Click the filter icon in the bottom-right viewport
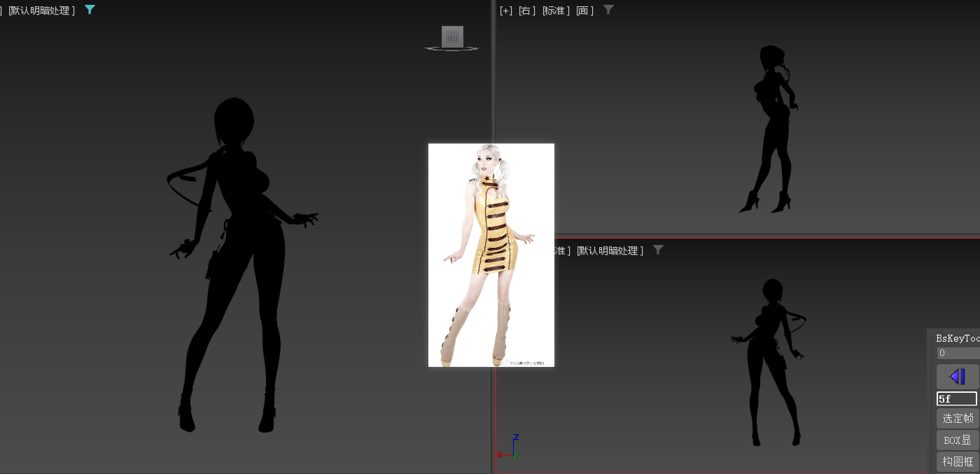This screenshot has width=980, height=474. [x=658, y=250]
